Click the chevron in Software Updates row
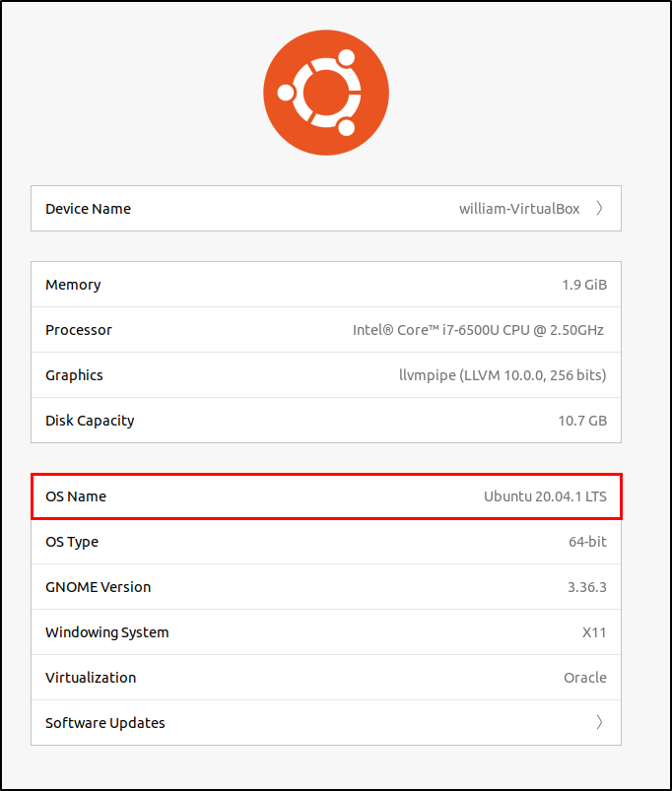This screenshot has height=791, width=672. tap(599, 722)
